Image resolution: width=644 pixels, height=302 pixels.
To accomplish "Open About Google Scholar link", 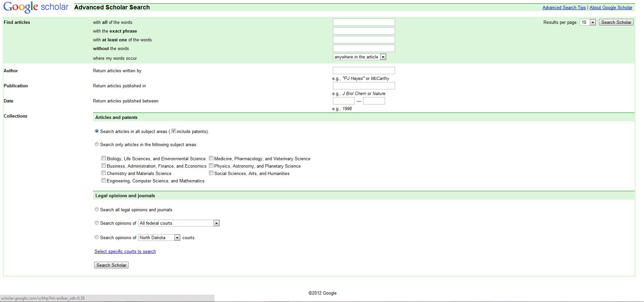I will (611, 7).
